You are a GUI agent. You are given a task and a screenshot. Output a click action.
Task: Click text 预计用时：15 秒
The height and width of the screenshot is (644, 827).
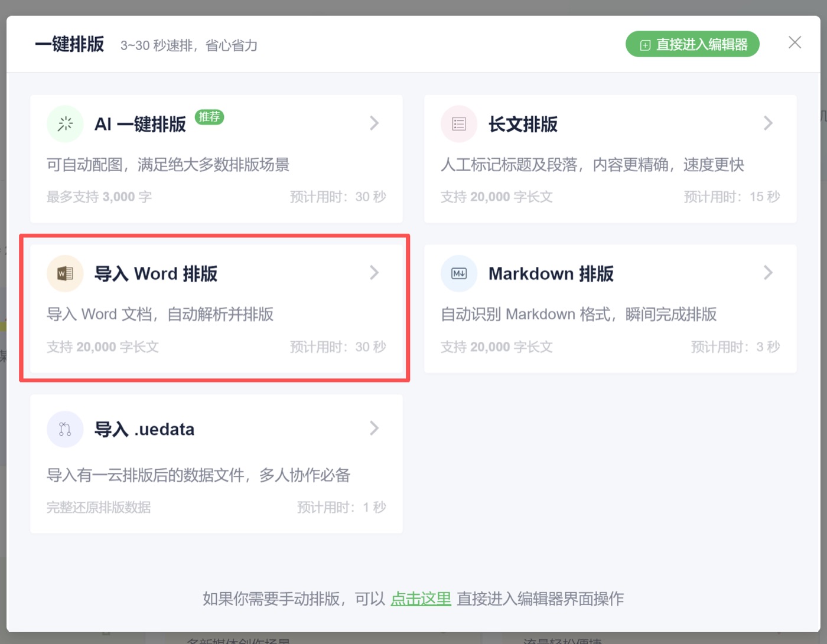732,197
